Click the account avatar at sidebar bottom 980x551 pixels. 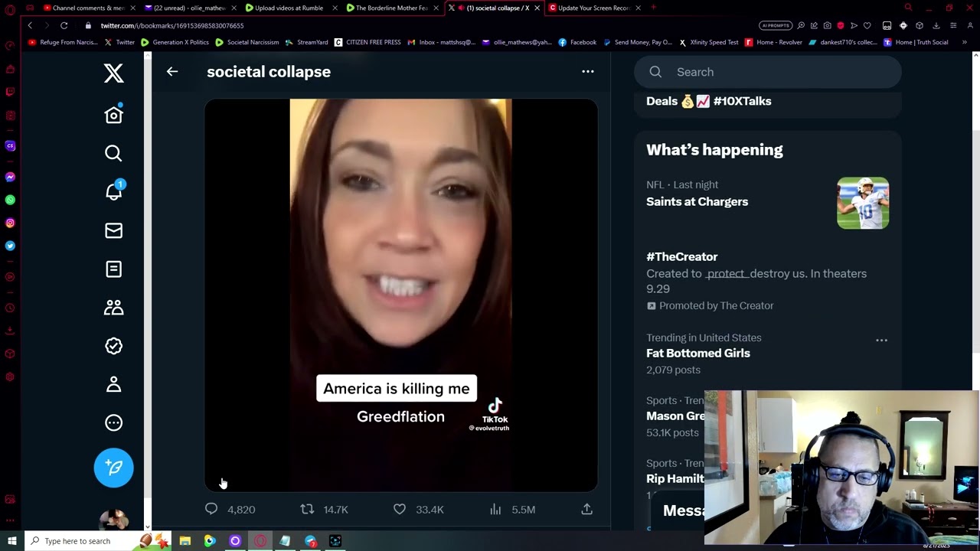113,520
